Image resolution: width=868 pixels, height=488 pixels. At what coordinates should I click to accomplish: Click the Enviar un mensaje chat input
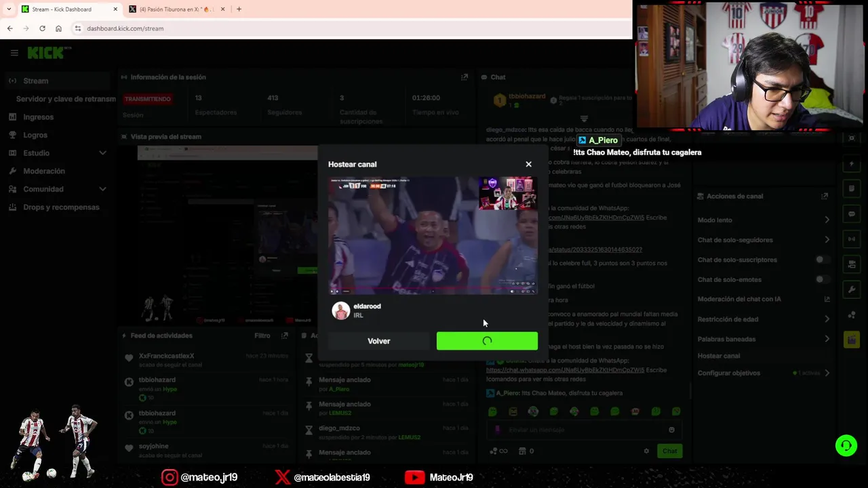pos(583,430)
